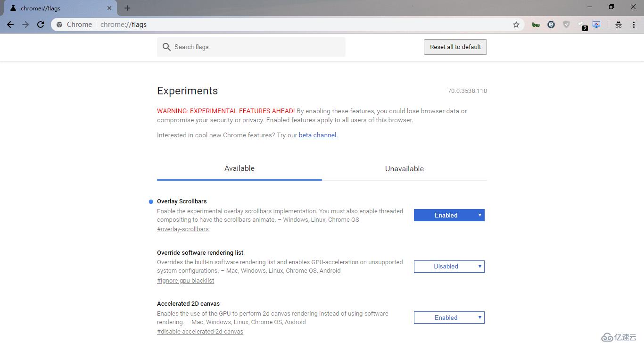Restore down the Chrome window

click(611, 7)
